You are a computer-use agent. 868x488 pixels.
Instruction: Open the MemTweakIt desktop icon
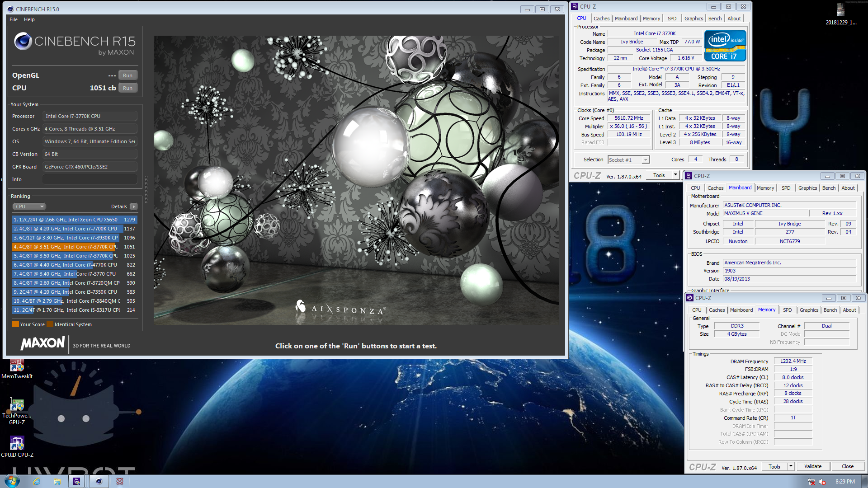point(17,369)
